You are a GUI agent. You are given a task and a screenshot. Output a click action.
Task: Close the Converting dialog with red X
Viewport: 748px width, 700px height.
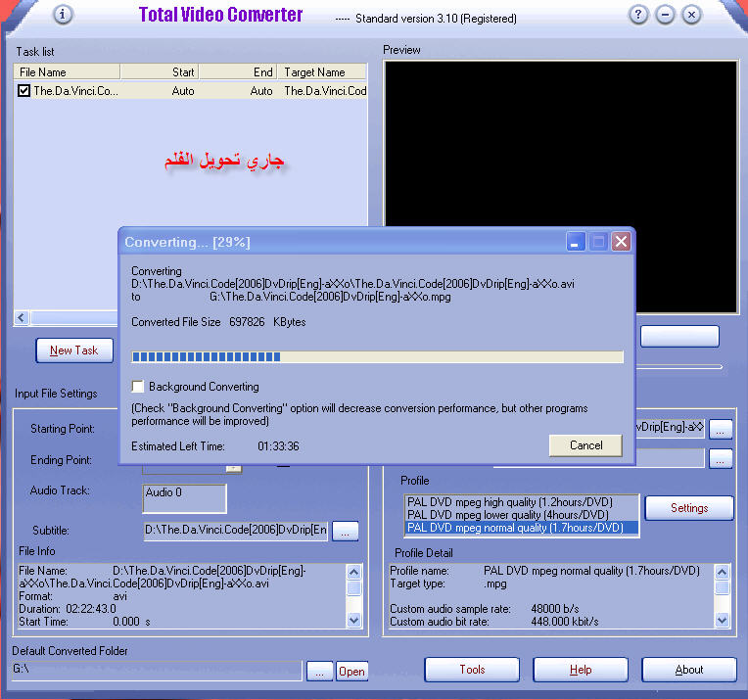click(621, 242)
